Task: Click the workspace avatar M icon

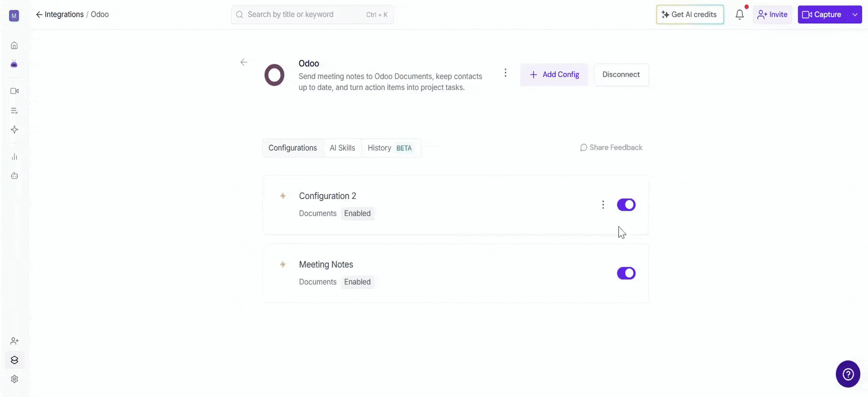Action: [14, 16]
